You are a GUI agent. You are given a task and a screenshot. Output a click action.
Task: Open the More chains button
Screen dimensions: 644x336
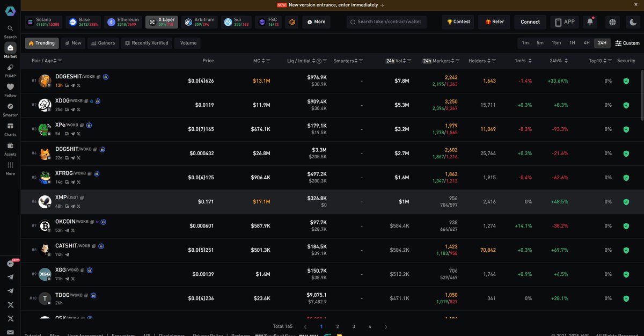(x=316, y=22)
